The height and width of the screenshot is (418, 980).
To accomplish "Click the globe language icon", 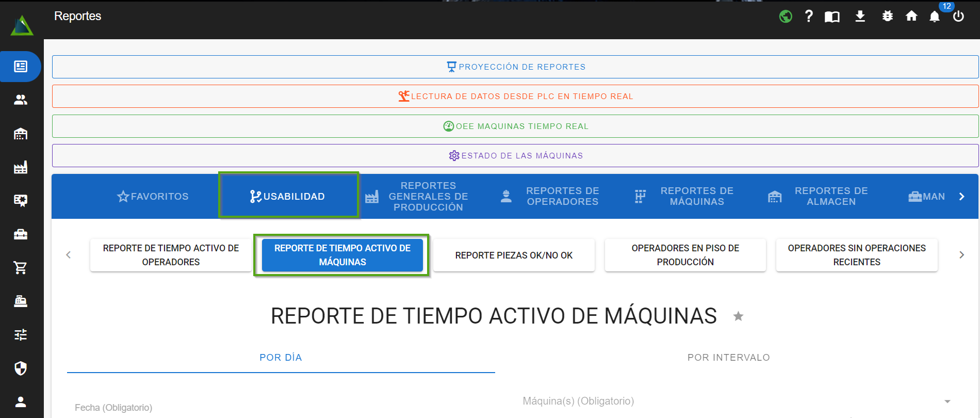I will 786,17.
